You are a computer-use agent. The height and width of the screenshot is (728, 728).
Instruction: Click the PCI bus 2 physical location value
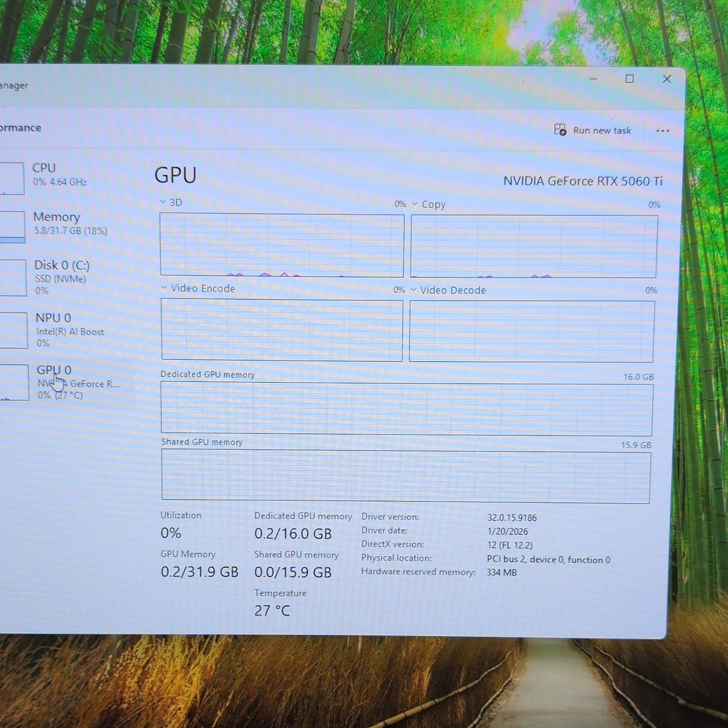coord(548,559)
